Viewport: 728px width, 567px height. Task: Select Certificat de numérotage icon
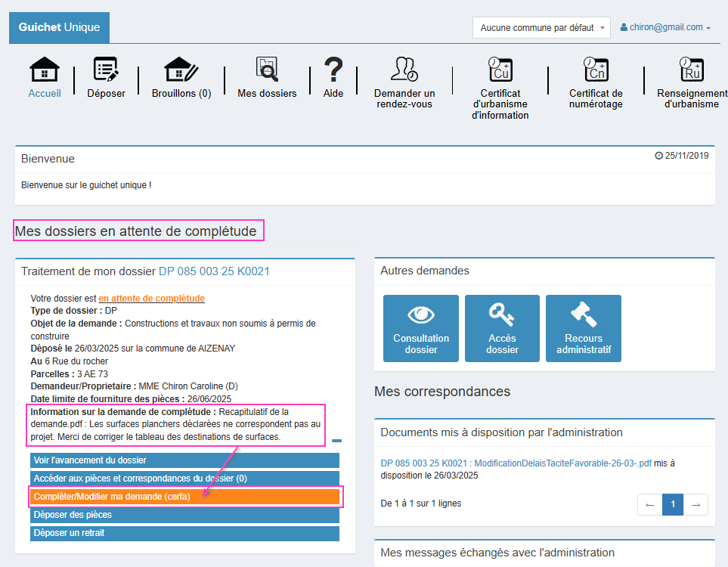(596, 70)
